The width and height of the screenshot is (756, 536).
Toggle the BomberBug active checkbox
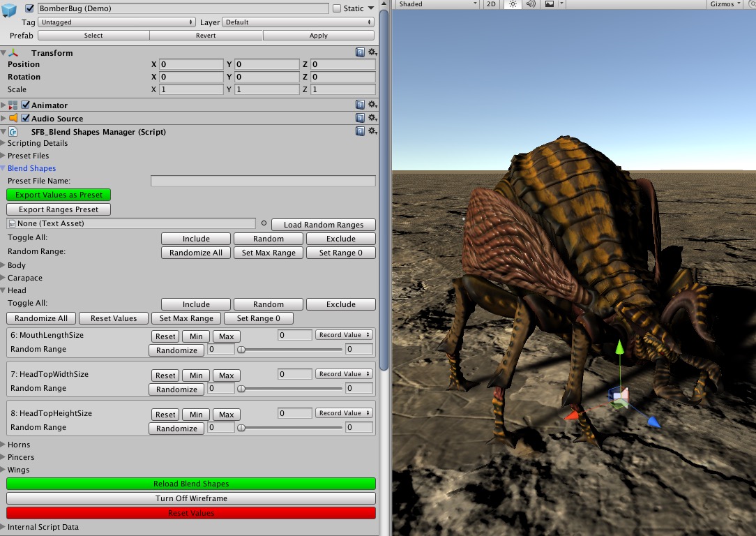coord(30,8)
